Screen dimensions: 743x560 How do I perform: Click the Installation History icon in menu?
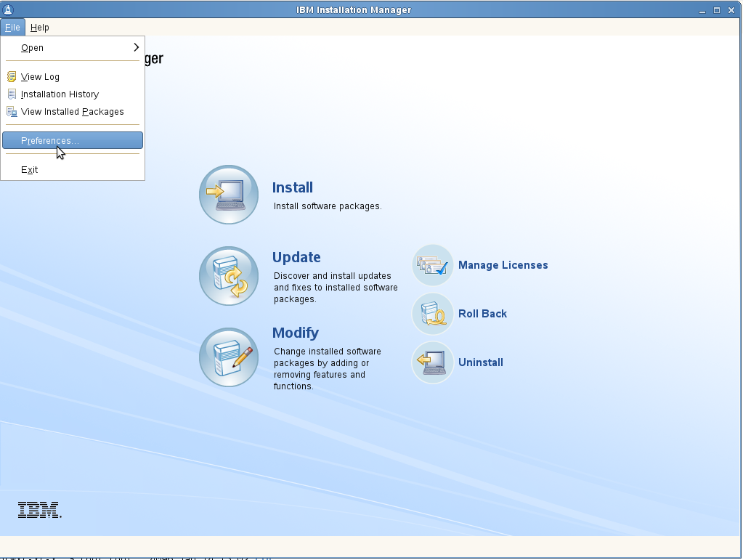pos(12,94)
